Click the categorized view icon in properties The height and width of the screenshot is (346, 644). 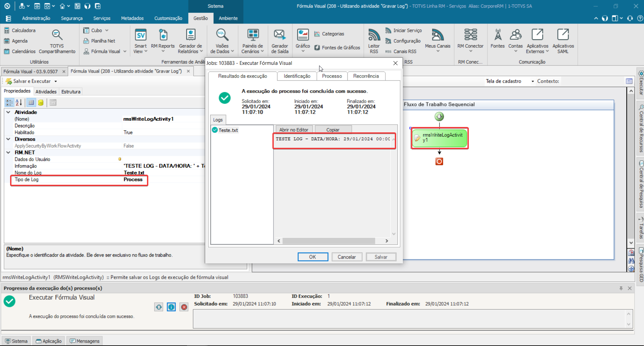(9, 102)
